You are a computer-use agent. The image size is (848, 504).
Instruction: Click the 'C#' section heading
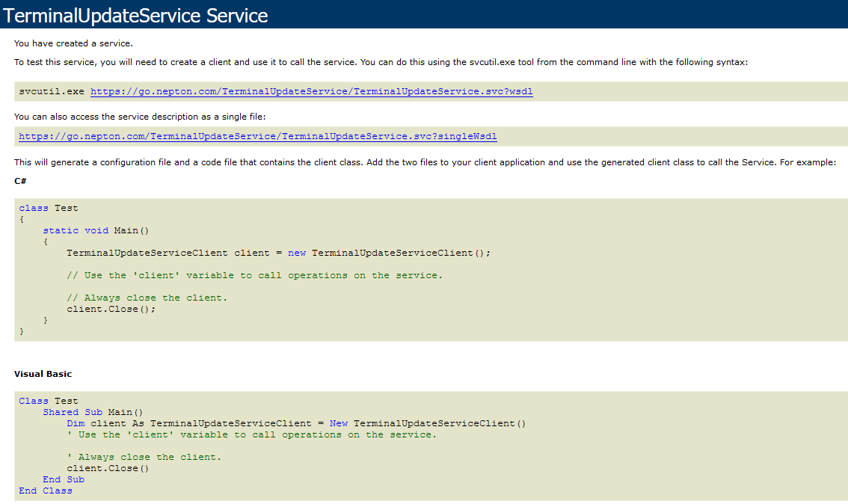pos(20,181)
